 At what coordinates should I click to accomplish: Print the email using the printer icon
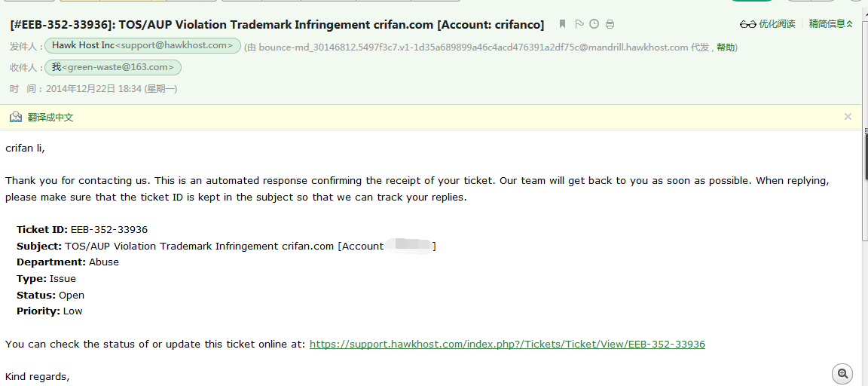point(610,24)
